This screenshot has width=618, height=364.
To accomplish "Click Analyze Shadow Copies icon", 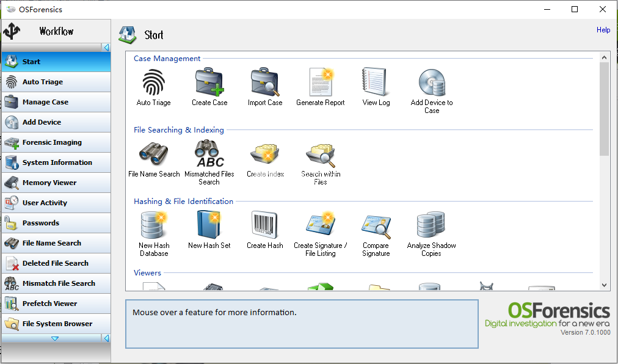I will pyautogui.click(x=431, y=225).
